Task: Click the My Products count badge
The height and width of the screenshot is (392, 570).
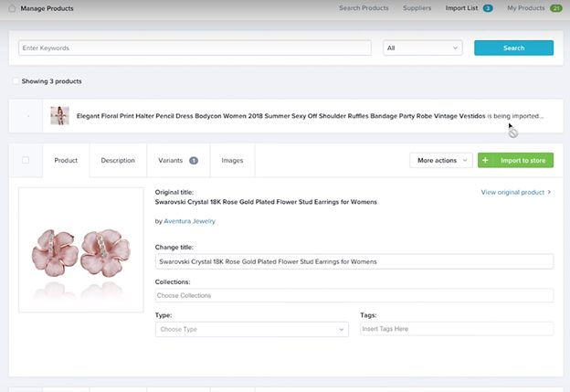Action: click(x=556, y=8)
